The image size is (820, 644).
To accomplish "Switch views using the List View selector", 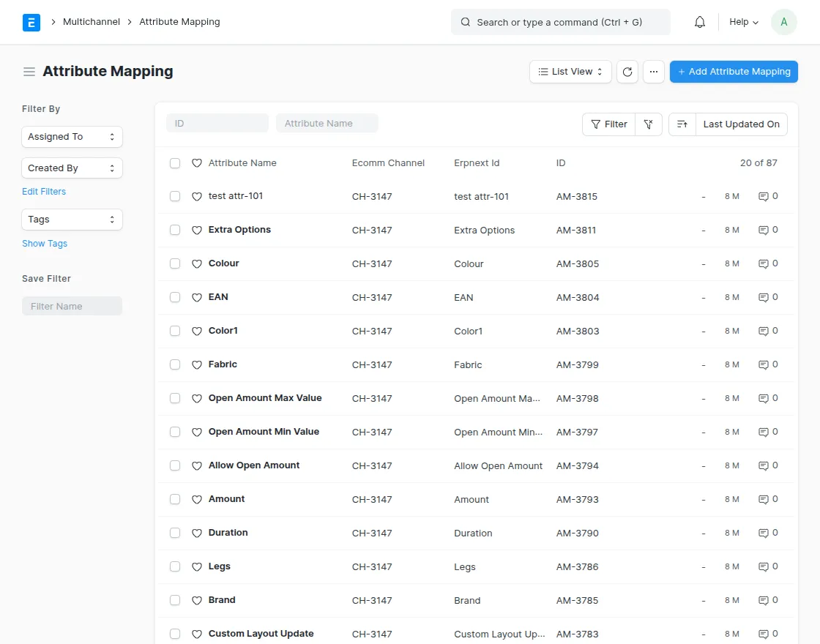I will [x=570, y=71].
